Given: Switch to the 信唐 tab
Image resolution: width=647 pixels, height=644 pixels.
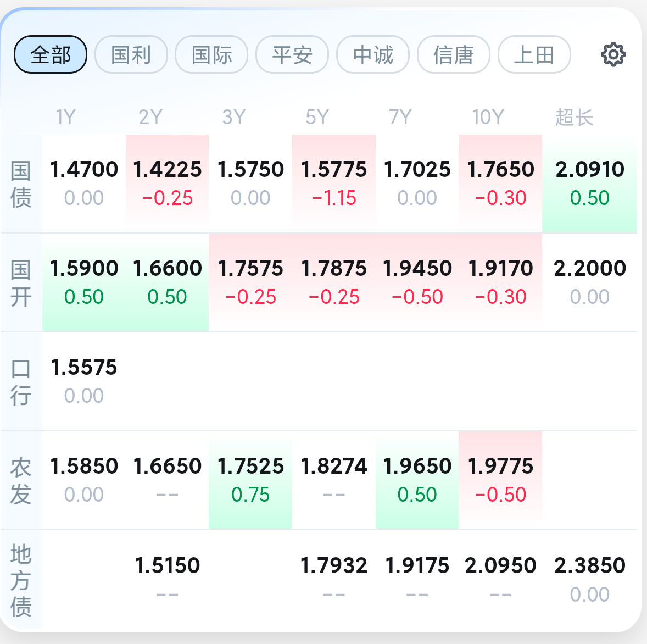Looking at the screenshot, I should [453, 55].
